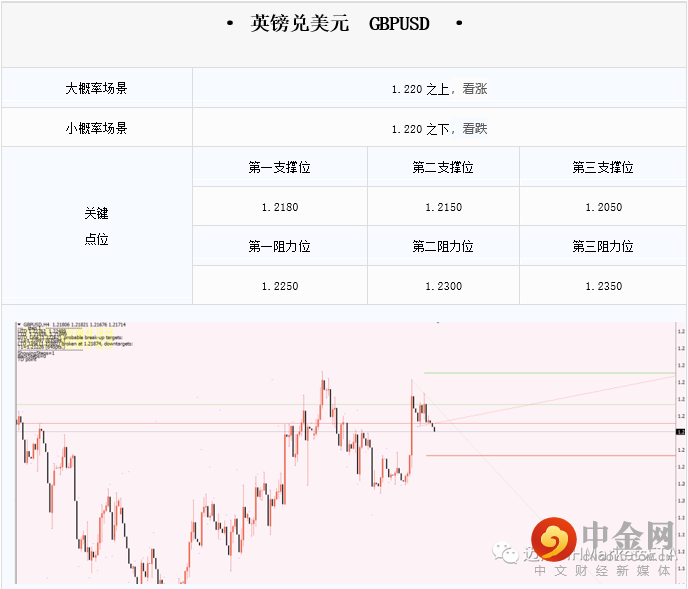Click the support value 1.2050
This screenshot has height=589, width=688.
(x=603, y=207)
